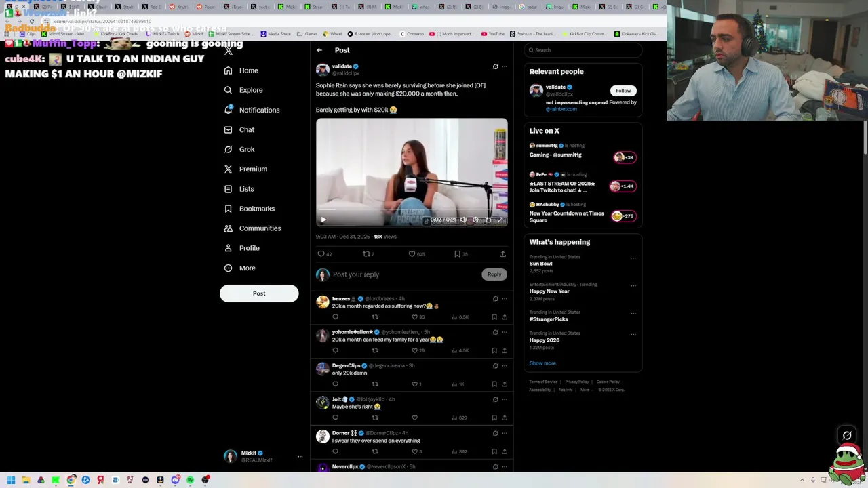
Task: Repost the Jolt reply
Action: [374, 418]
